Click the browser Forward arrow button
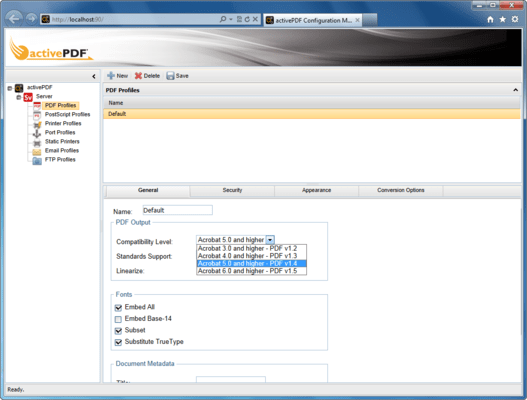The width and height of the screenshot is (527, 400). click(x=31, y=19)
